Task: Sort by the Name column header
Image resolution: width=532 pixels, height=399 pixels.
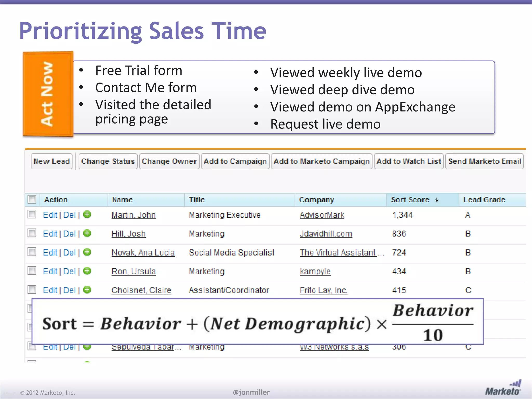Action: 122,200
